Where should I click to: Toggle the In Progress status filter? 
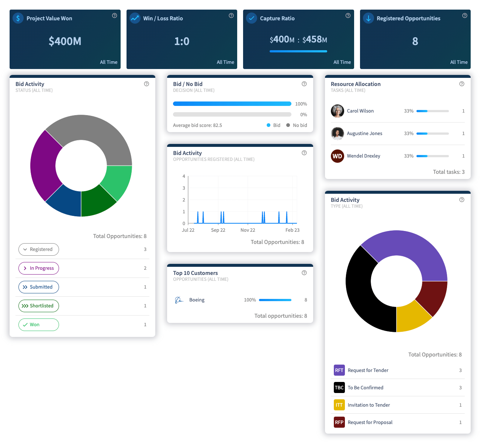[x=38, y=268]
